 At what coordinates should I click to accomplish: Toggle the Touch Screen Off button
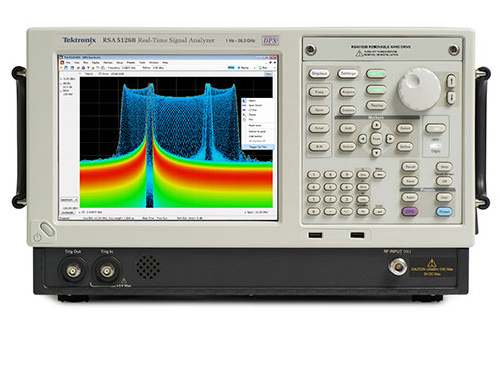click(444, 181)
